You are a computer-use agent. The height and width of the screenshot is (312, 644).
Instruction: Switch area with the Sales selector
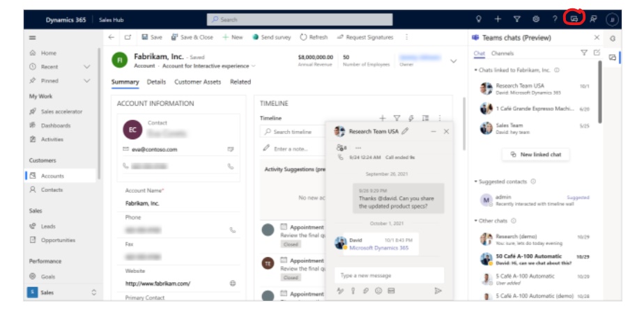coord(63,292)
